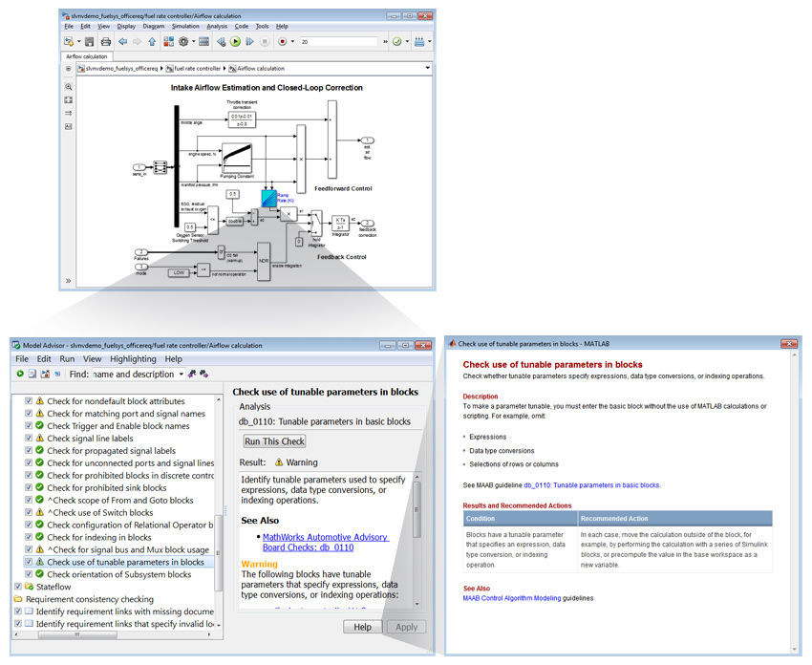Click the 'Run This Check' button
The height and width of the screenshot is (665, 812).
[273, 441]
